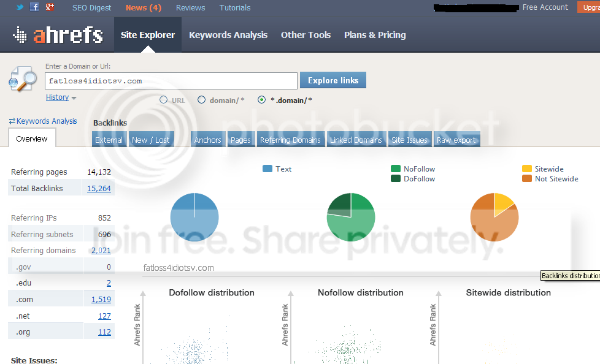
Task: Open the .edu count 2 link
Action: 109,283
